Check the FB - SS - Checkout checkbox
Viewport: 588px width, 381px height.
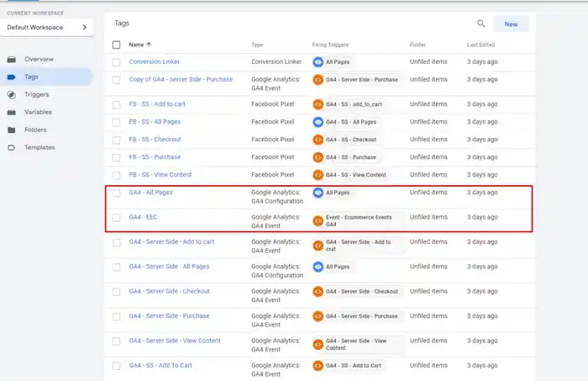point(116,140)
